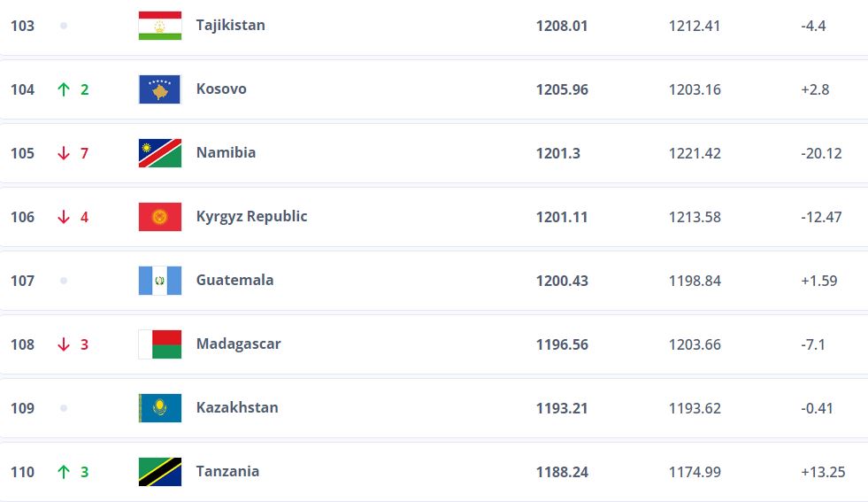Click the Kyrgyz Republic flag icon
Viewport: 868px width, 502px height.
click(160, 217)
